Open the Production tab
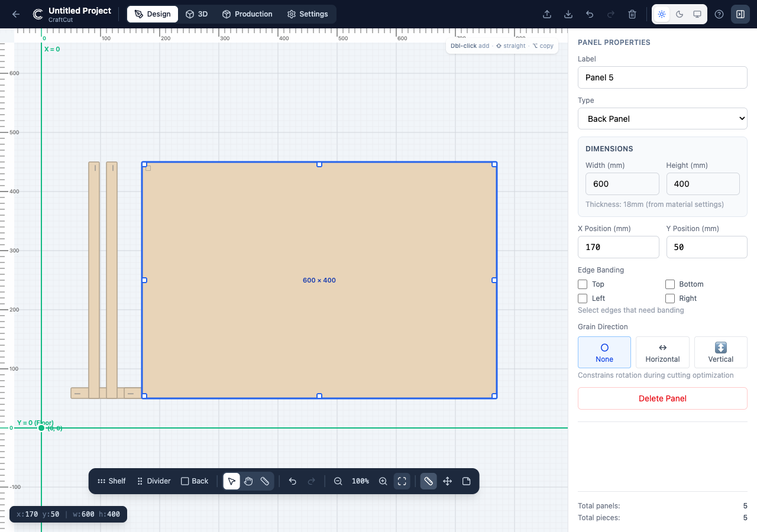 click(x=247, y=14)
